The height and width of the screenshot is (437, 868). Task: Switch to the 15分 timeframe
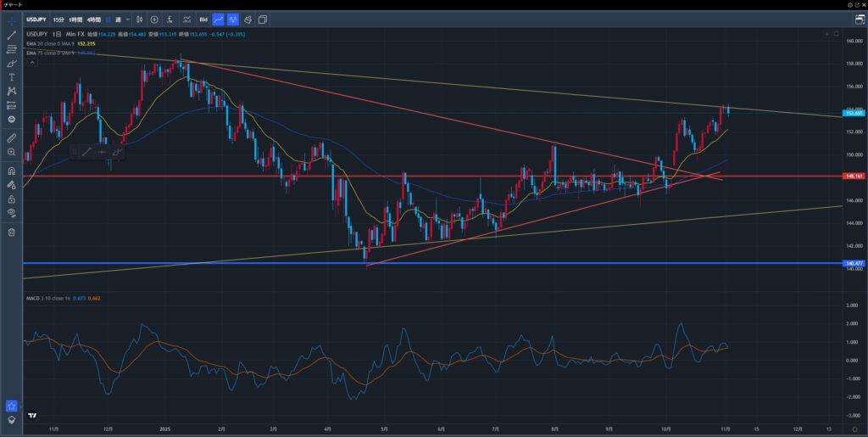(x=58, y=19)
